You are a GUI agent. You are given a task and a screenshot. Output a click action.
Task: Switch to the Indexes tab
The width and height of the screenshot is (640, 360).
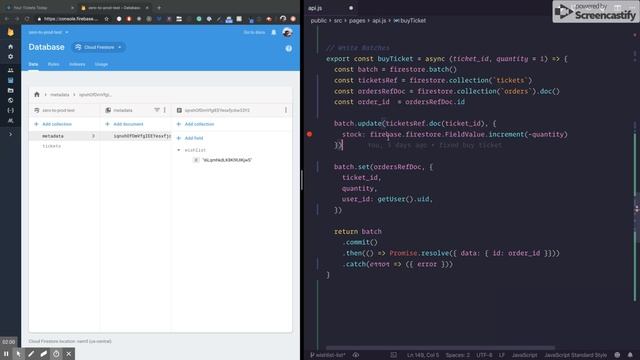tap(77, 64)
